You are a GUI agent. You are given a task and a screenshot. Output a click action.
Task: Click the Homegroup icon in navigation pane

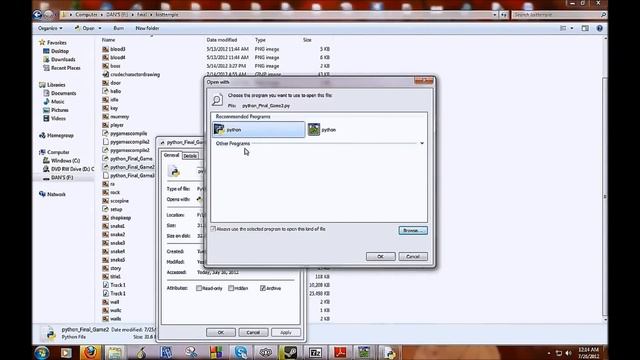(42, 136)
